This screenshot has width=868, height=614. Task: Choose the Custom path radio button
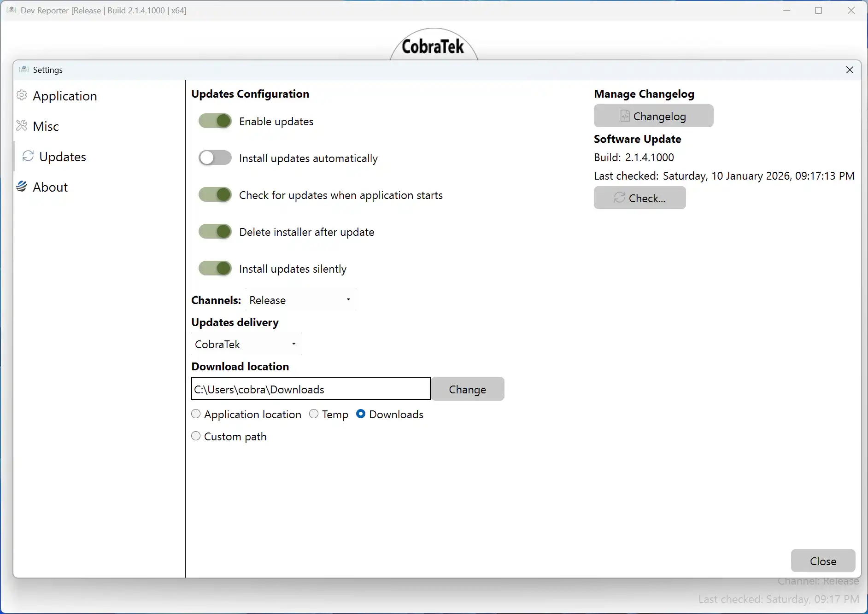click(196, 436)
